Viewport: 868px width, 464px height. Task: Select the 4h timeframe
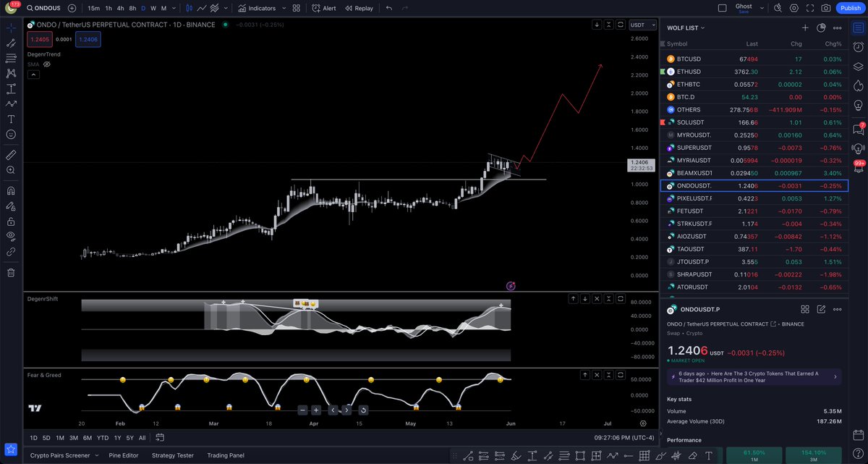click(x=120, y=8)
